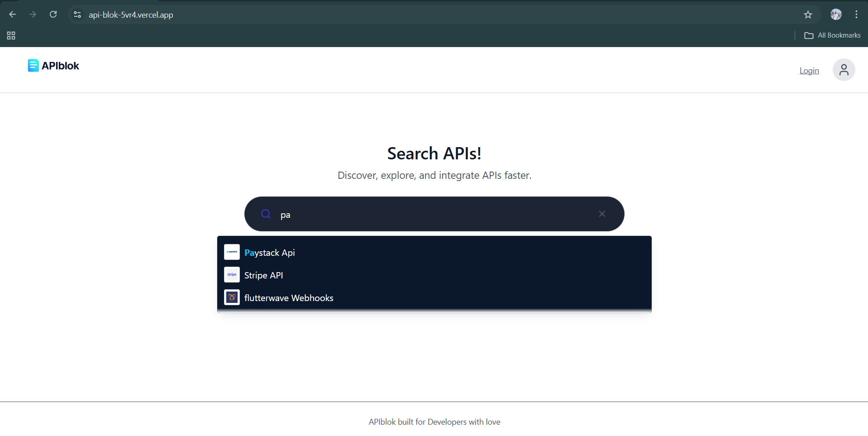Bookmark this page with the star icon

[x=808, y=14]
